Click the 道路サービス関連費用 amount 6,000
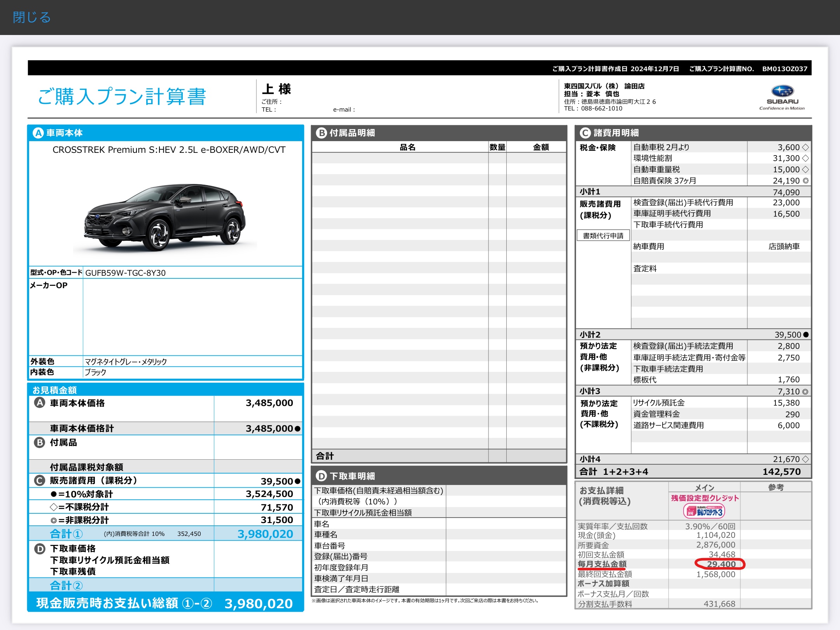This screenshot has width=840, height=630. pyautogui.click(x=789, y=425)
